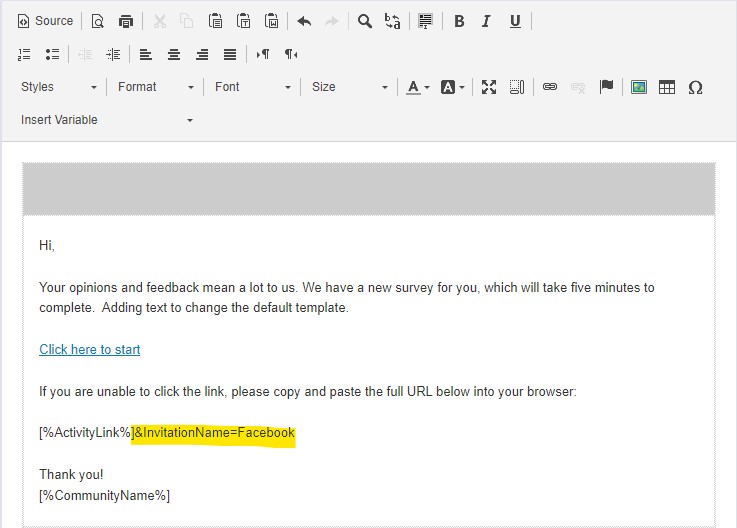Maximize the editor window
Viewport: 737px width, 528px height.
[489, 87]
